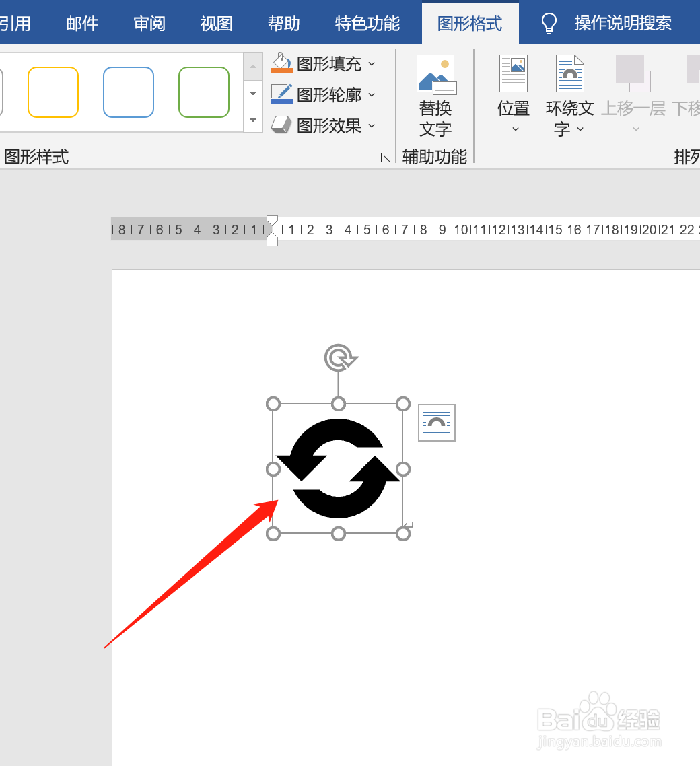
Task: Apply the blue outline shape style
Action: [x=129, y=92]
